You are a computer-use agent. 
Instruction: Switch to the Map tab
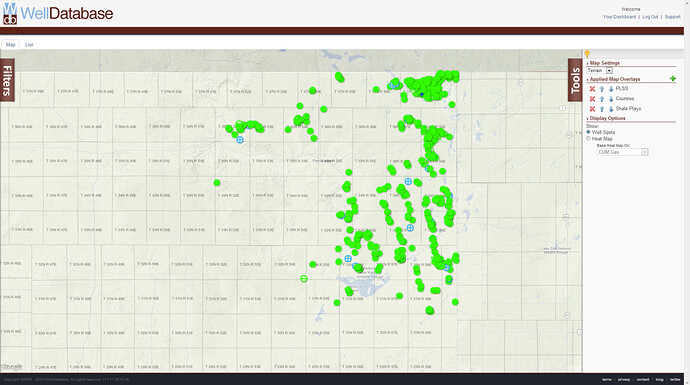(x=11, y=44)
